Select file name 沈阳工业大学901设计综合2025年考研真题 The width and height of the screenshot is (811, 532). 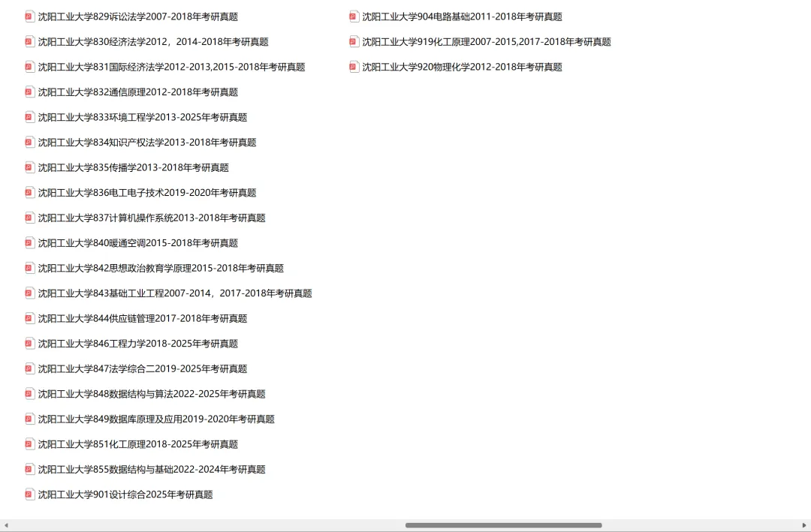125,494
